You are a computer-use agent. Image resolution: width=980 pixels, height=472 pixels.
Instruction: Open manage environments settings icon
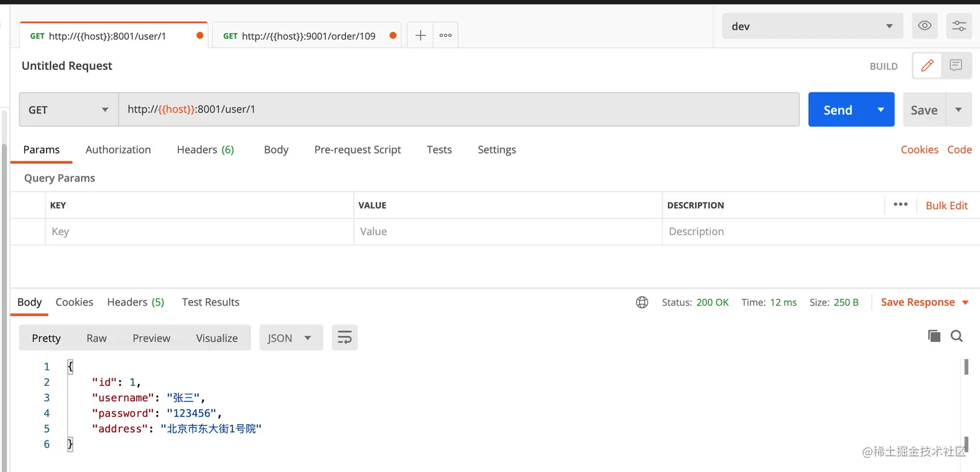(959, 27)
